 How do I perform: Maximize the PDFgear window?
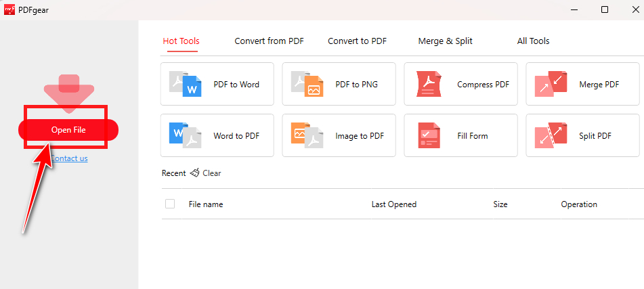[x=605, y=10]
